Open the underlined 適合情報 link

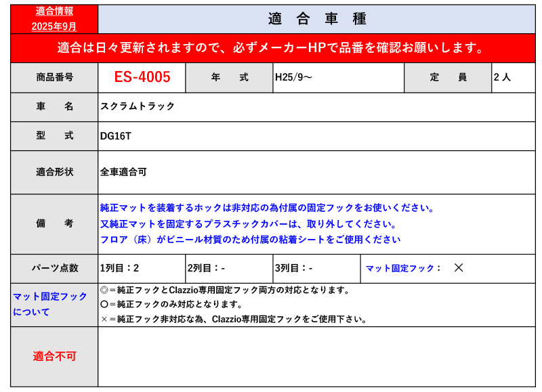[54, 12]
